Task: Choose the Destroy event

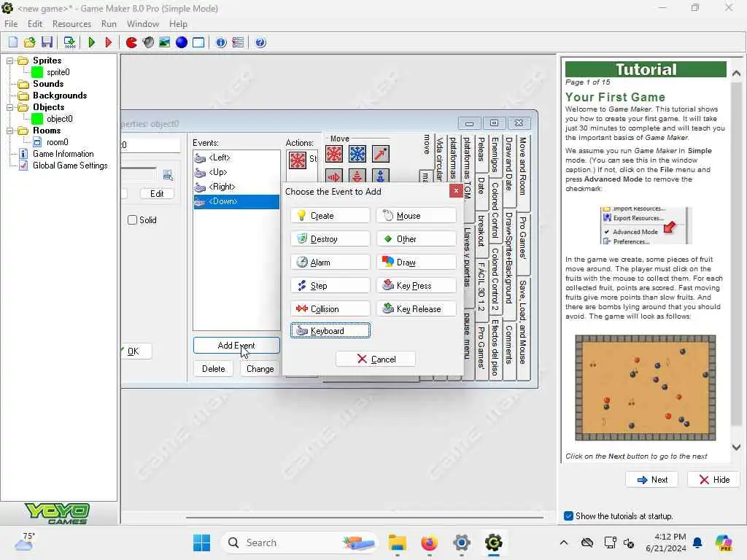Action: pyautogui.click(x=330, y=239)
